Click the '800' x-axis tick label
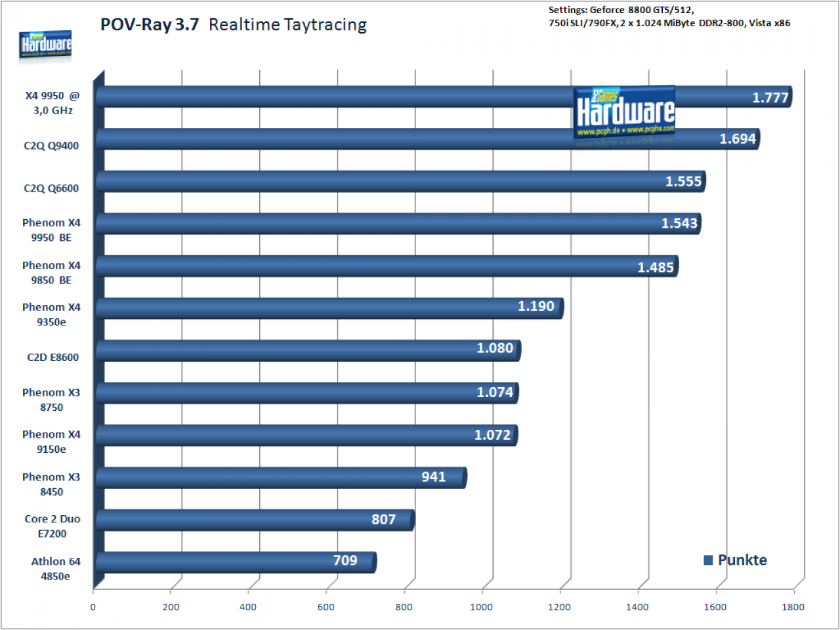This screenshot has height=630, width=840. point(404,607)
